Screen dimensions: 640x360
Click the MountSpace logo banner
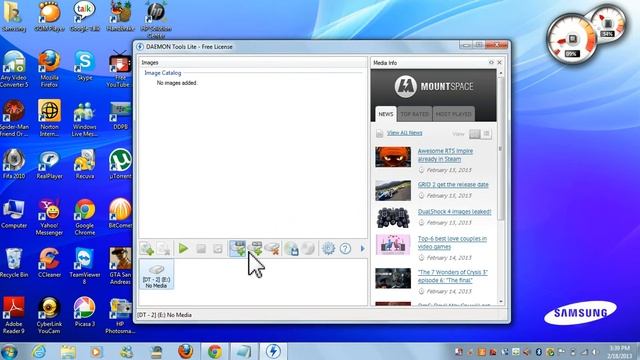point(433,87)
